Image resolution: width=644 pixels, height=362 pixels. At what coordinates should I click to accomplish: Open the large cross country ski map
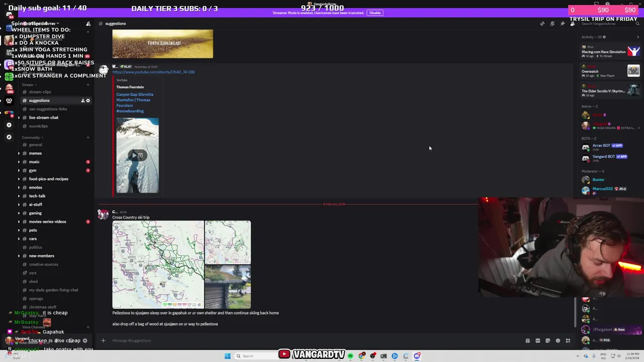(x=158, y=264)
